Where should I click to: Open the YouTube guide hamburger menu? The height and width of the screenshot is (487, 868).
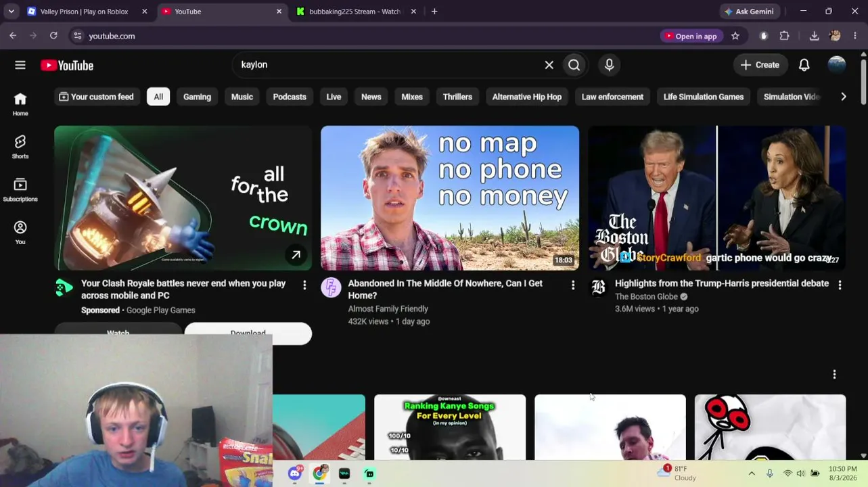[x=20, y=65]
